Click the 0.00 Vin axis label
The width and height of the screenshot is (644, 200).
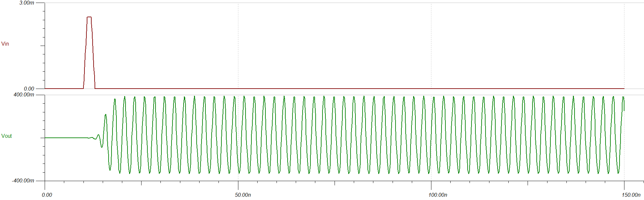pos(29,89)
